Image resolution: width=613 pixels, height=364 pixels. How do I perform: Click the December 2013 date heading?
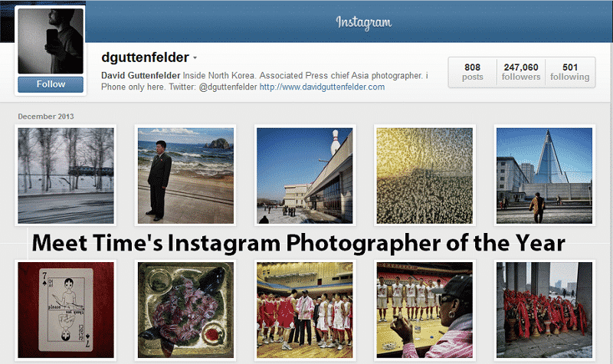(46, 116)
